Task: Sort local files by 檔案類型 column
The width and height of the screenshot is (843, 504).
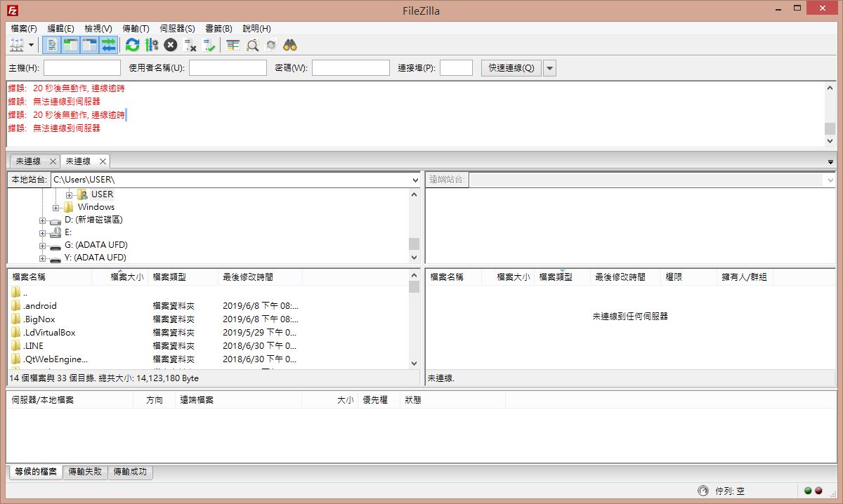Action: coord(183,277)
